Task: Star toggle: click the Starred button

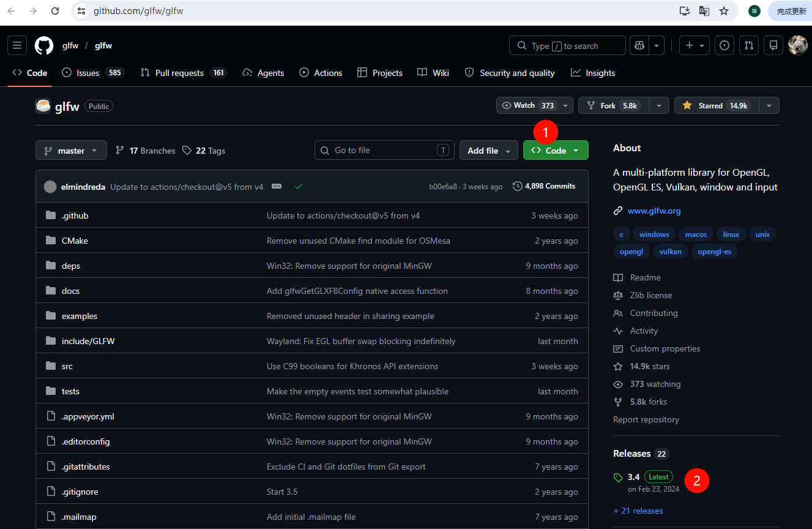Action: (717, 105)
